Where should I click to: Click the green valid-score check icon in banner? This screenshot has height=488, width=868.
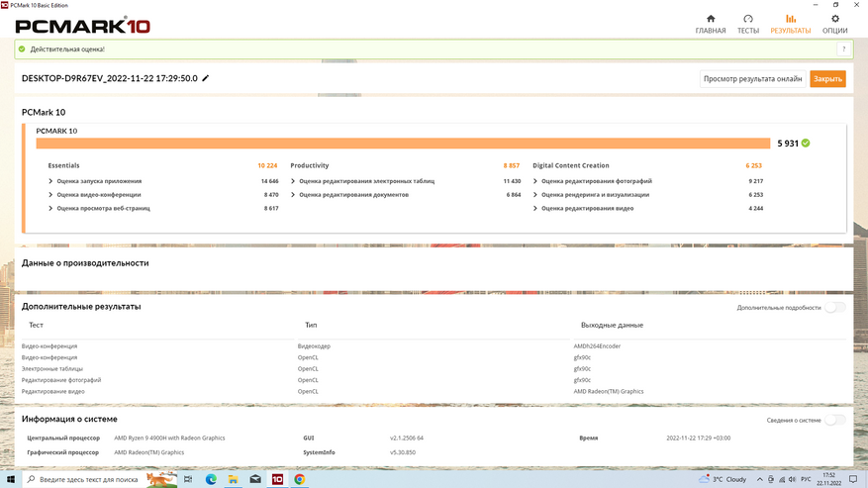pos(22,49)
